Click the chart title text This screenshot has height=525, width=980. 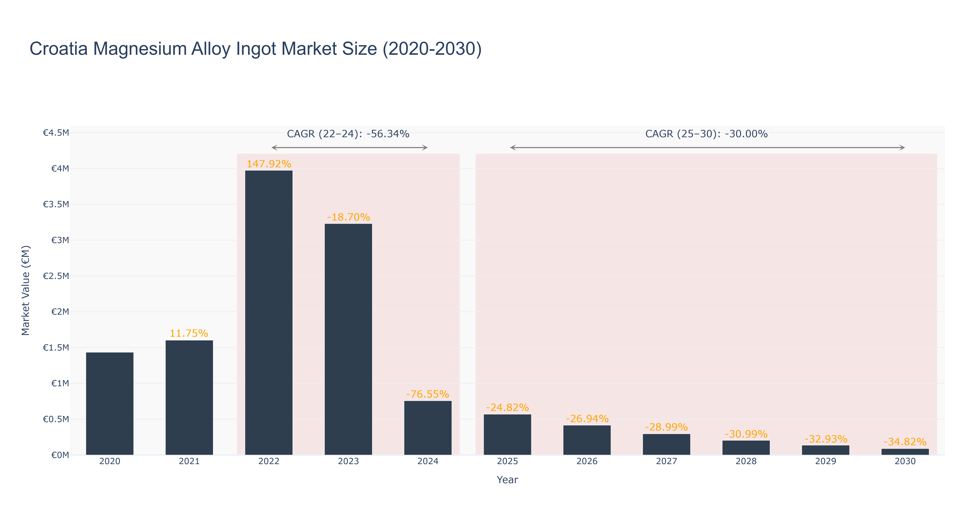coord(256,49)
